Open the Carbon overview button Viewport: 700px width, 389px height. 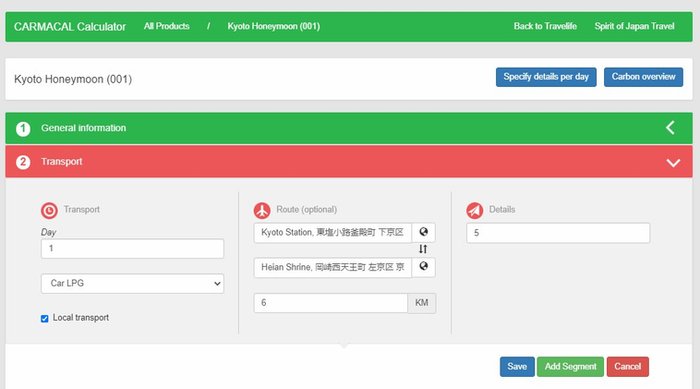pos(643,77)
